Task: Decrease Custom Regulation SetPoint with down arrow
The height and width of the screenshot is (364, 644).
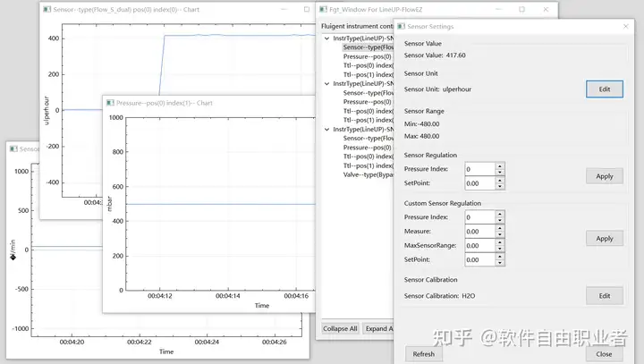Action: click(x=500, y=263)
